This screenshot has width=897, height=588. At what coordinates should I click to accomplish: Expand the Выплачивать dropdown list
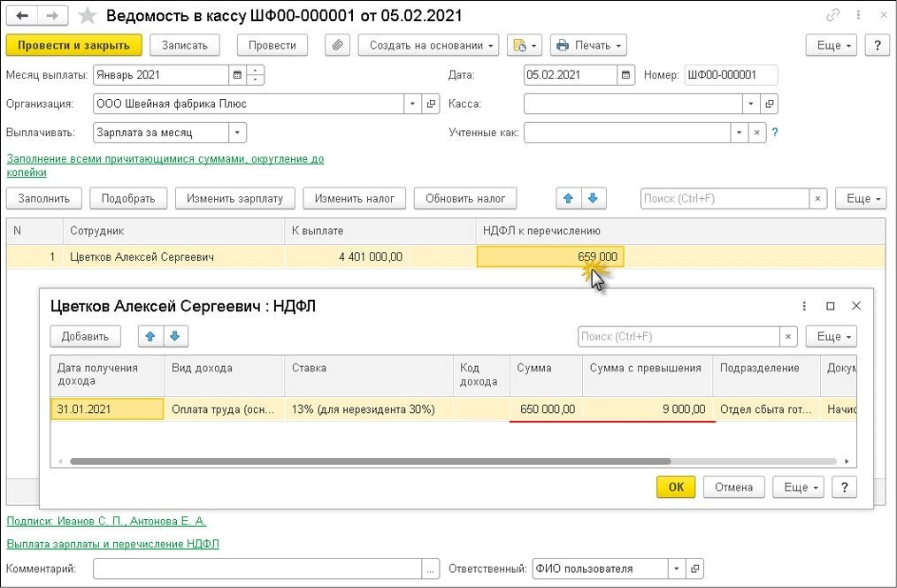(x=237, y=133)
